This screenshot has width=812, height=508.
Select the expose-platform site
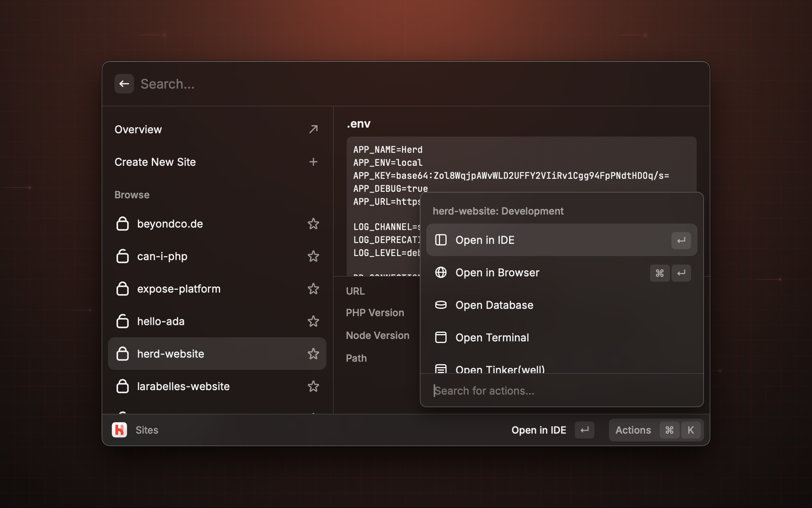pyautogui.click(x=217, y=289)
